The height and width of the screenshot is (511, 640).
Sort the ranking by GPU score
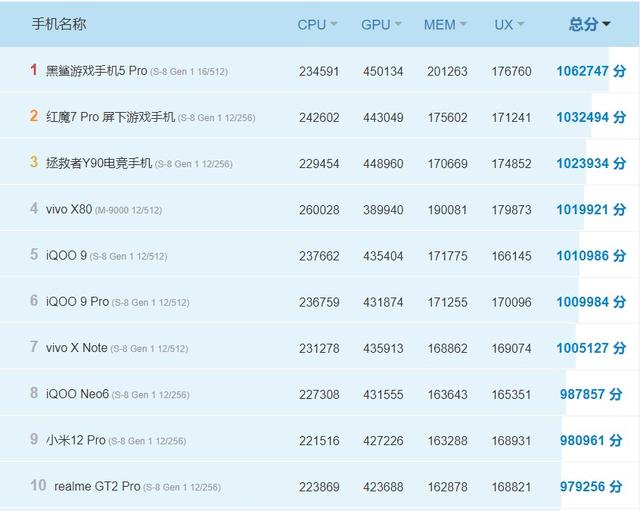[x=381, y=25]
